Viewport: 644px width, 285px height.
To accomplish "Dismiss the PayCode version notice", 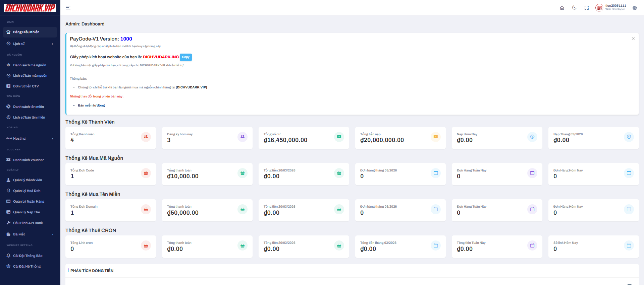I will [633, 39].
